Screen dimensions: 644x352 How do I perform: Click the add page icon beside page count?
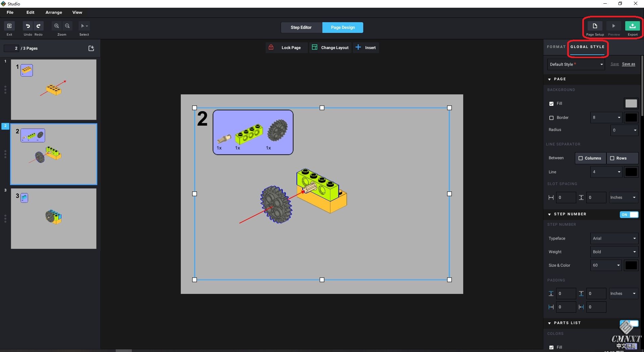(91, 48)
